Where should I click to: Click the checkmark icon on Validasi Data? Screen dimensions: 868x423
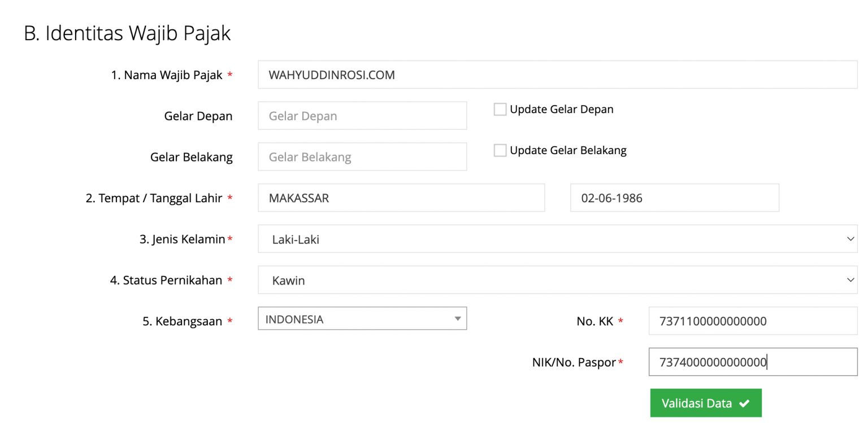pyautogui.click(x=743, y=403)
